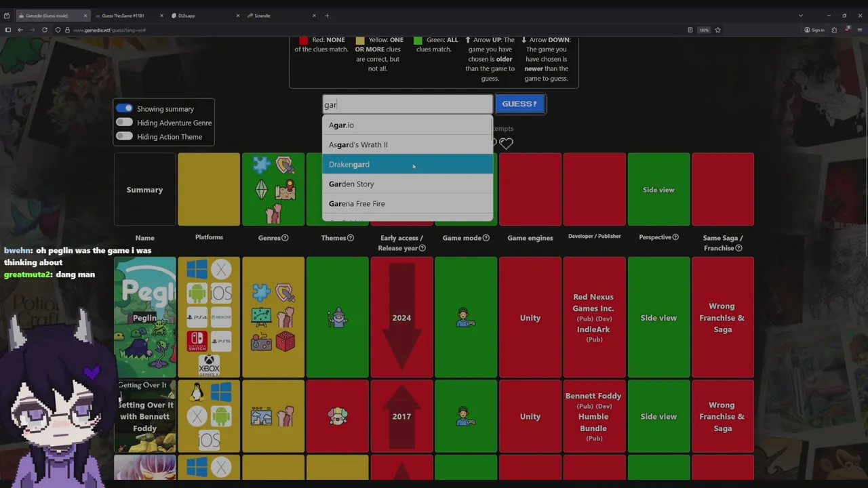Click the Themes help icon
This screenshot has height=488, width=868.
[351, 238]
